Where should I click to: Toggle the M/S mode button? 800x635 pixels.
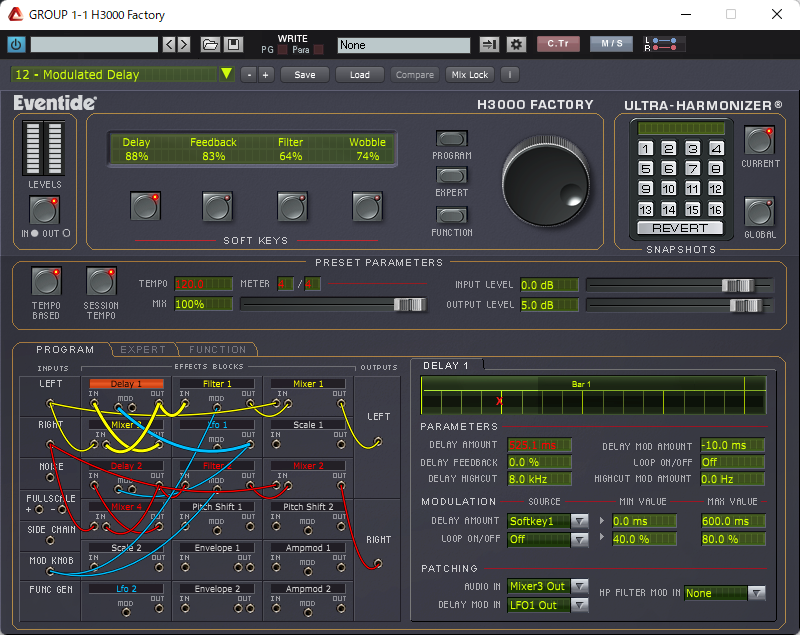click(611, 44)
